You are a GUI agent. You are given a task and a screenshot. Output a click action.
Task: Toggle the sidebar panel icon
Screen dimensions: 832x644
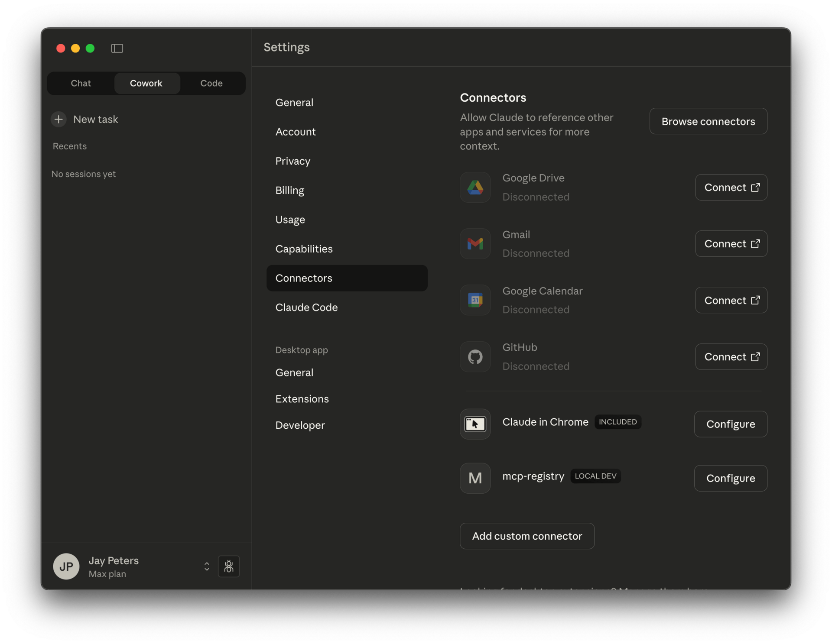117,48
